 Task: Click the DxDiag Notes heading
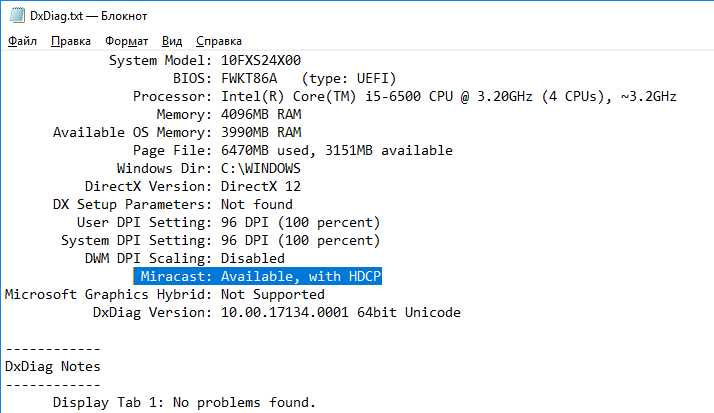coord(53,366)
